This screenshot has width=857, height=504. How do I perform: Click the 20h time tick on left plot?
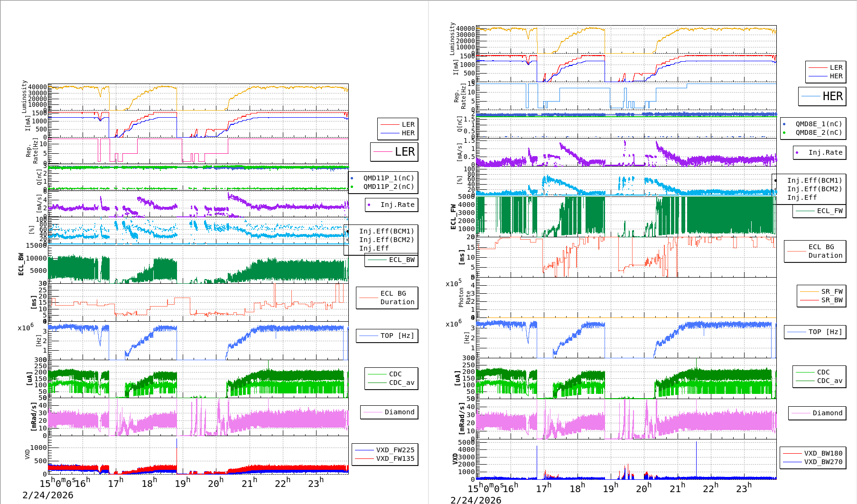click(214, 484)
